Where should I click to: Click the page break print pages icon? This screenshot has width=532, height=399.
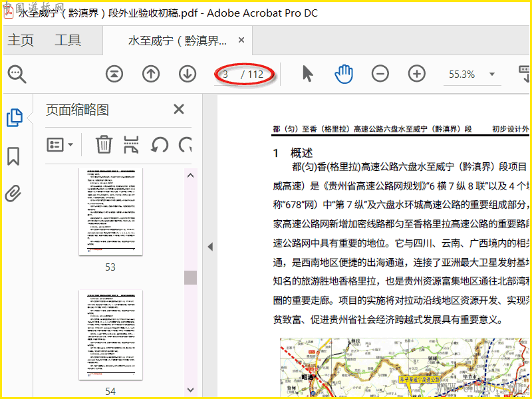point(131,145)
